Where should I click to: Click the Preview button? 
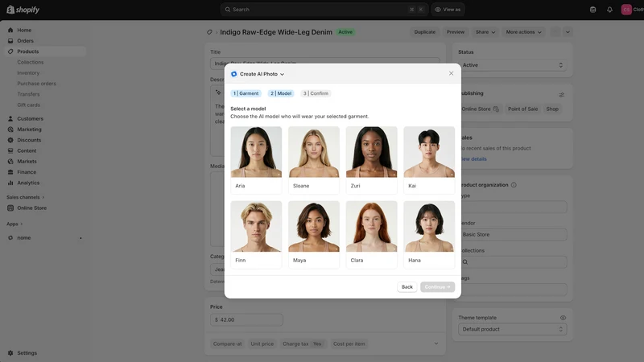456,32
